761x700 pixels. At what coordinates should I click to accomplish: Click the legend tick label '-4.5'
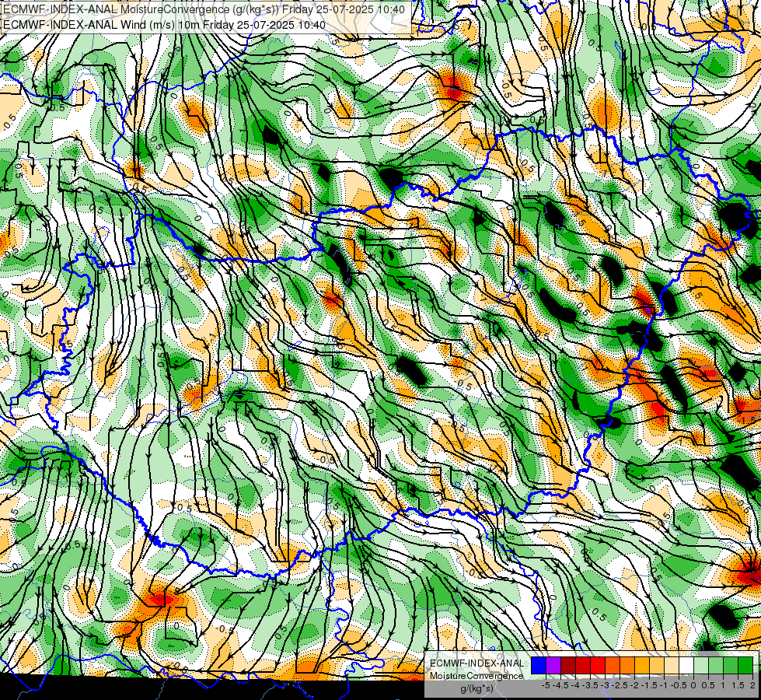(x=560, y=685)
